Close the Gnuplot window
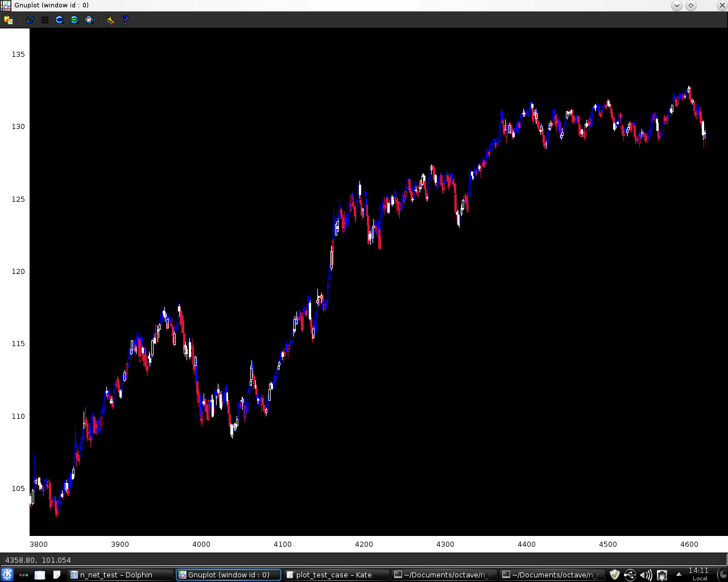Screen dimensions: 728x582 coord(722,6)
